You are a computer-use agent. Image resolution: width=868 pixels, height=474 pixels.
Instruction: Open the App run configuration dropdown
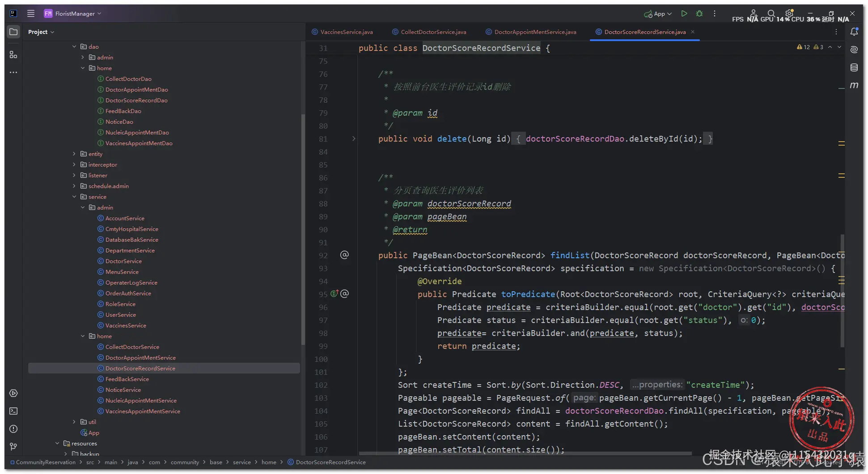pos(658,14)
